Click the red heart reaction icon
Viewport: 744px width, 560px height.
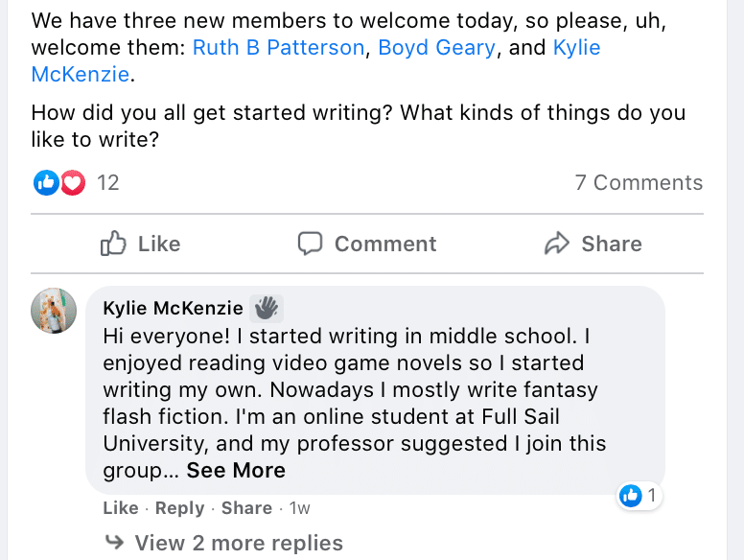coord(73,183)
